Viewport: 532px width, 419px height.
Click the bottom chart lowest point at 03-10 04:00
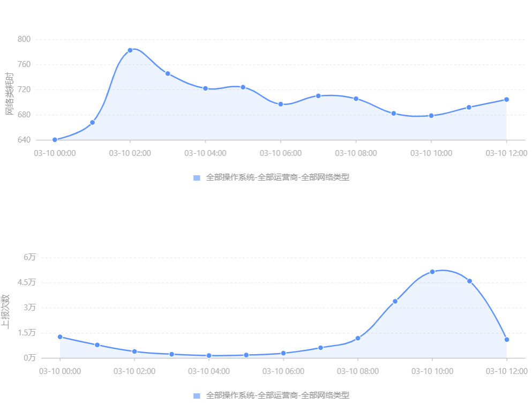click(209, 356)
